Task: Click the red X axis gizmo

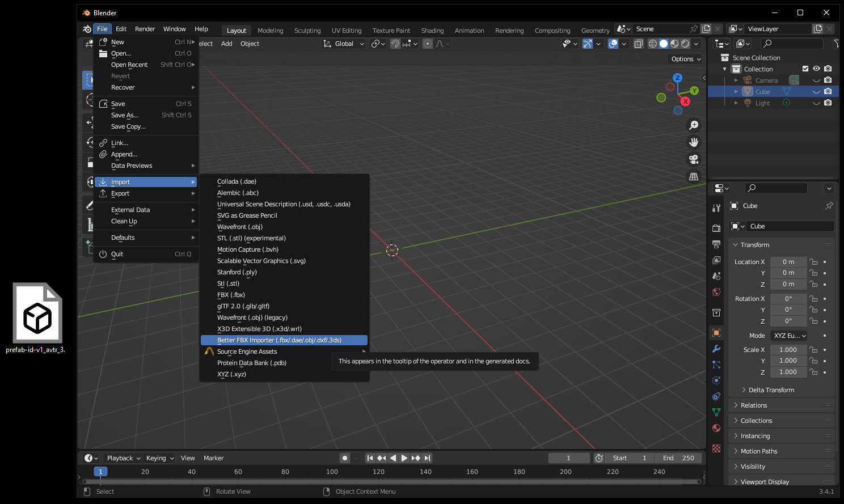Action: pyautogui.click(x=685, y=101)
